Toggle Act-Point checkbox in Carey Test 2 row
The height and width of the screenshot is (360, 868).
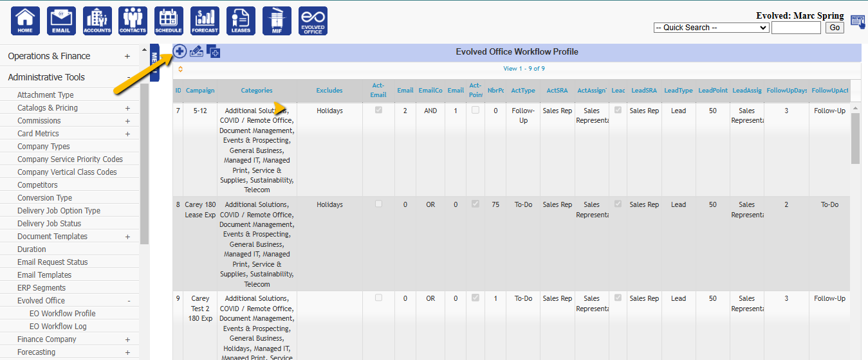coord(475,298)
